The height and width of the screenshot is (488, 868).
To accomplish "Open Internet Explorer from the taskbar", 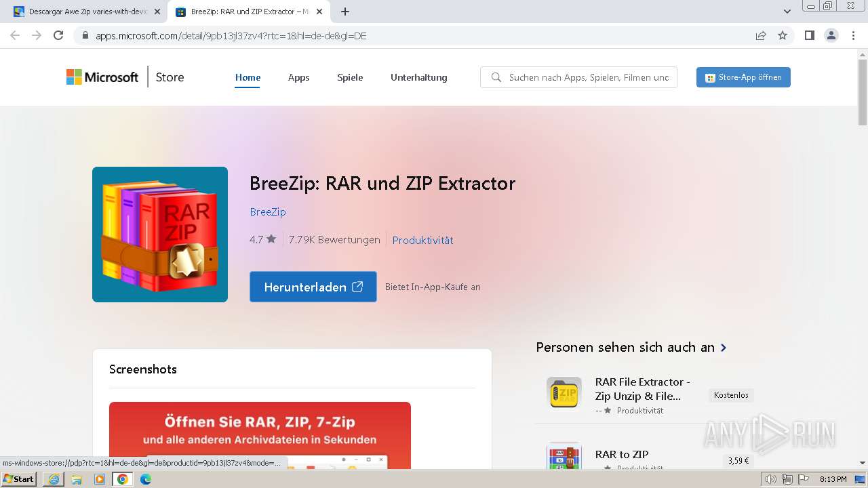I will [54, 479].
